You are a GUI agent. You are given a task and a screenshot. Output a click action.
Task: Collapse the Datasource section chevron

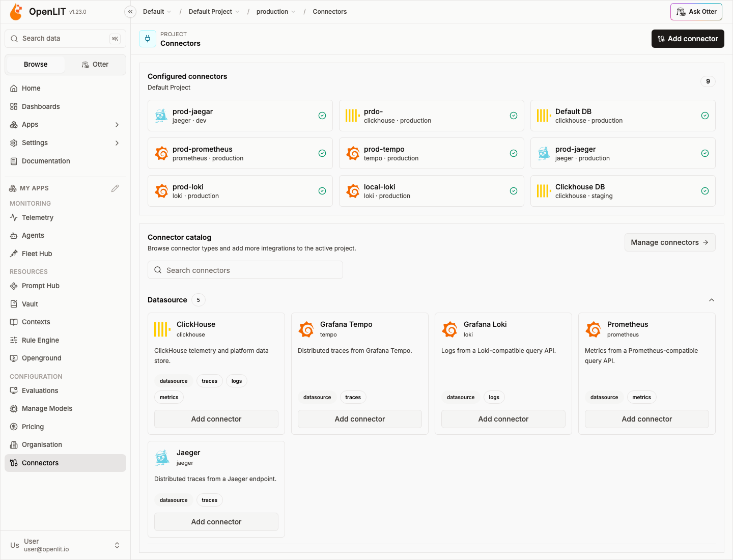tap(712, 300)
